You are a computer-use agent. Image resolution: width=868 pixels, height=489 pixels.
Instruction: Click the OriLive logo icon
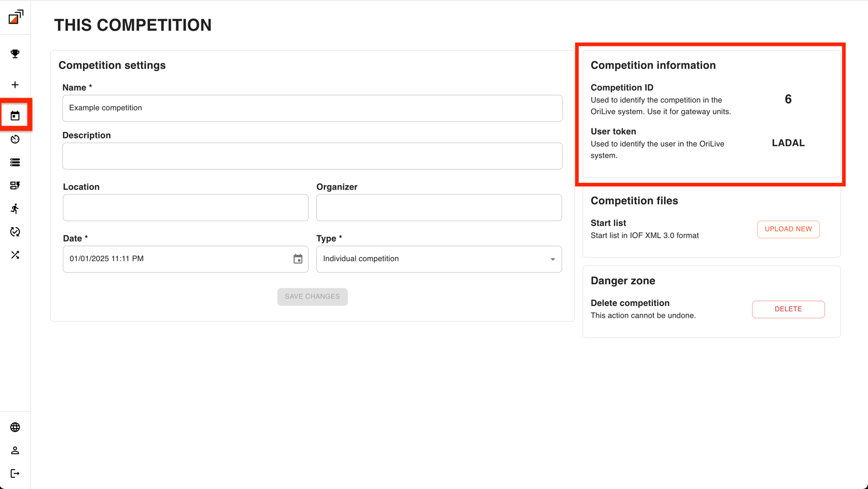[15, 17]
